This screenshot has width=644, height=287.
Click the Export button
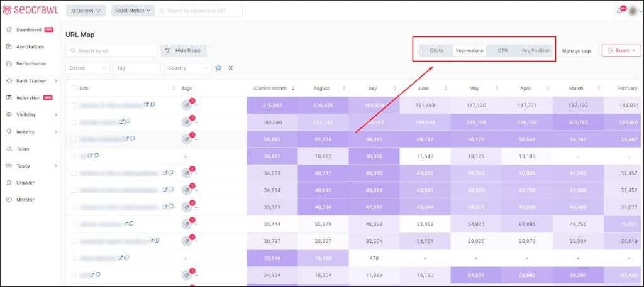tap(621, 50)
